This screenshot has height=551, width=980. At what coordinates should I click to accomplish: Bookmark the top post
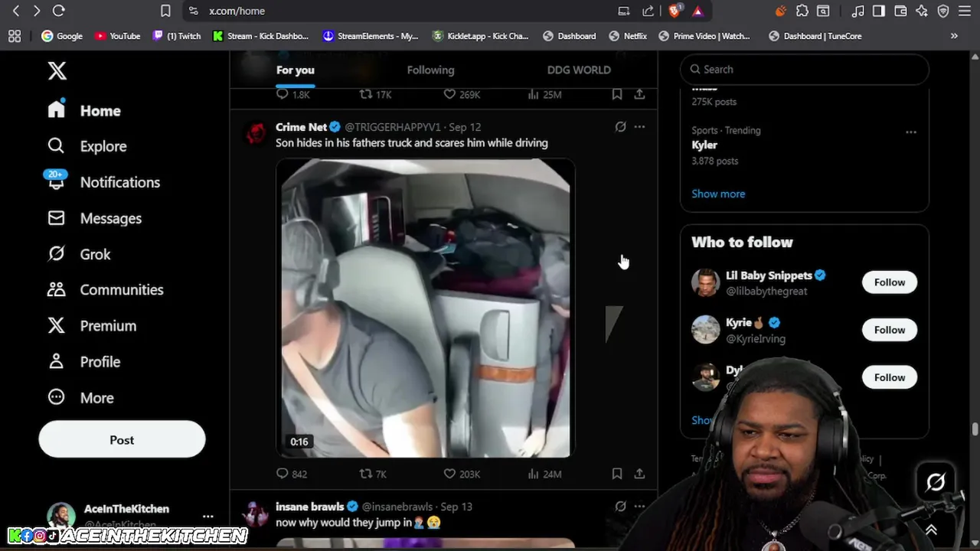tap(617, 94)
